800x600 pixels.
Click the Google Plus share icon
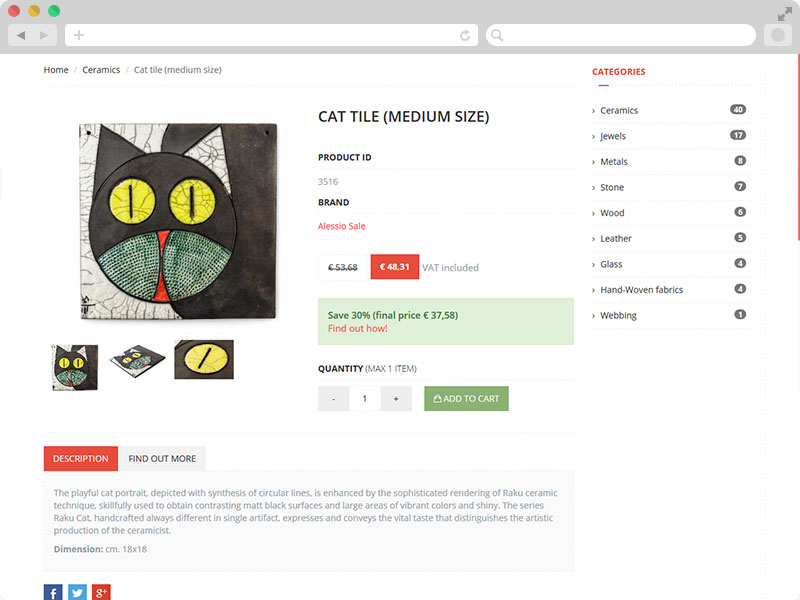pos(101,593)
